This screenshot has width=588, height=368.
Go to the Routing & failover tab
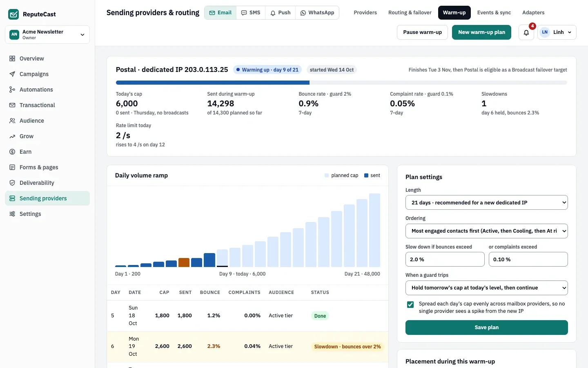click(410, 13)
